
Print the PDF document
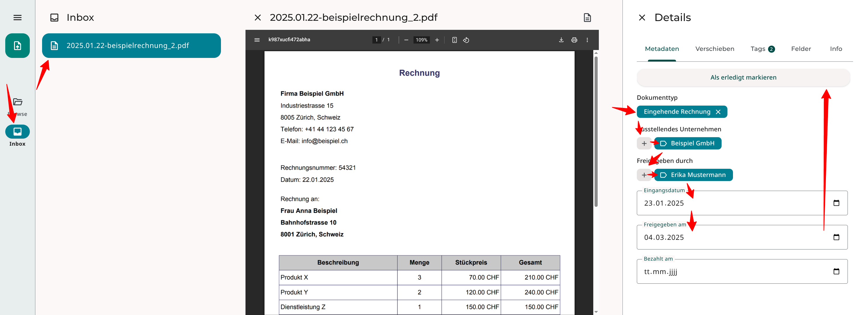click(574, 40)
